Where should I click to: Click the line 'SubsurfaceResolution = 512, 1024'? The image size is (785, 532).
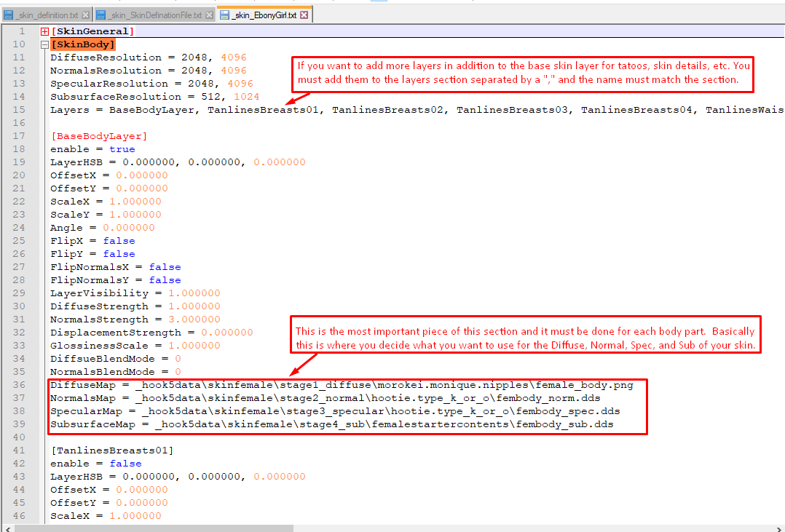click(154, 97)
